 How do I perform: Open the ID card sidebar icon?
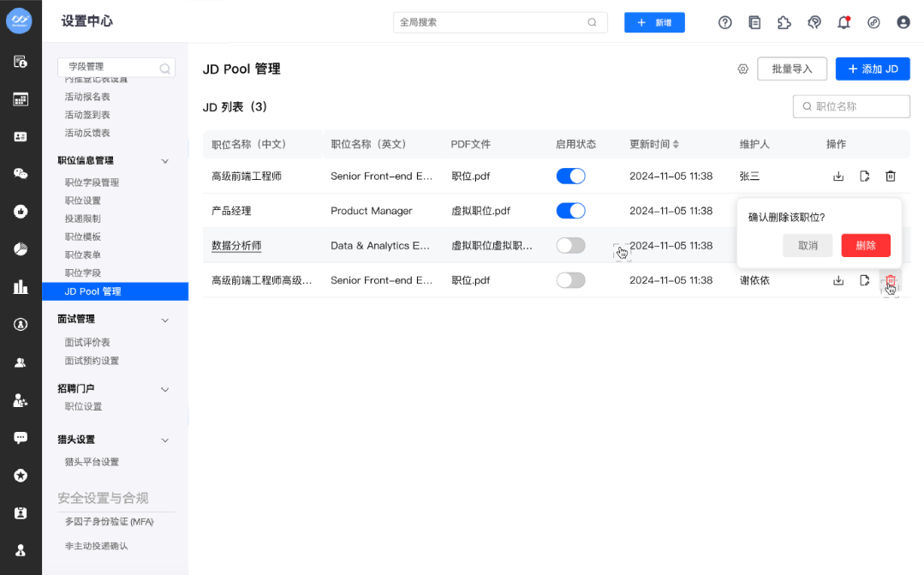[x=21, y=136]
